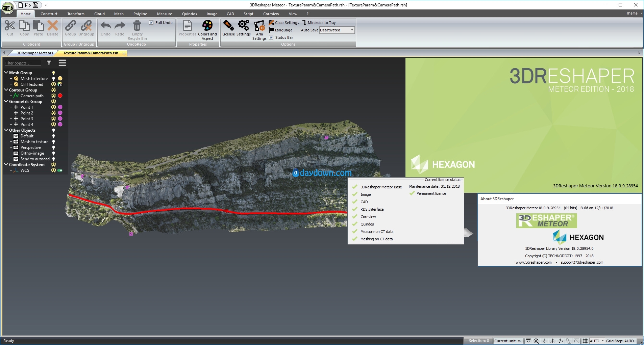Click the open folder icon in title bar
This screenshot has height=345, width=644.
click(x=28, y=5)
